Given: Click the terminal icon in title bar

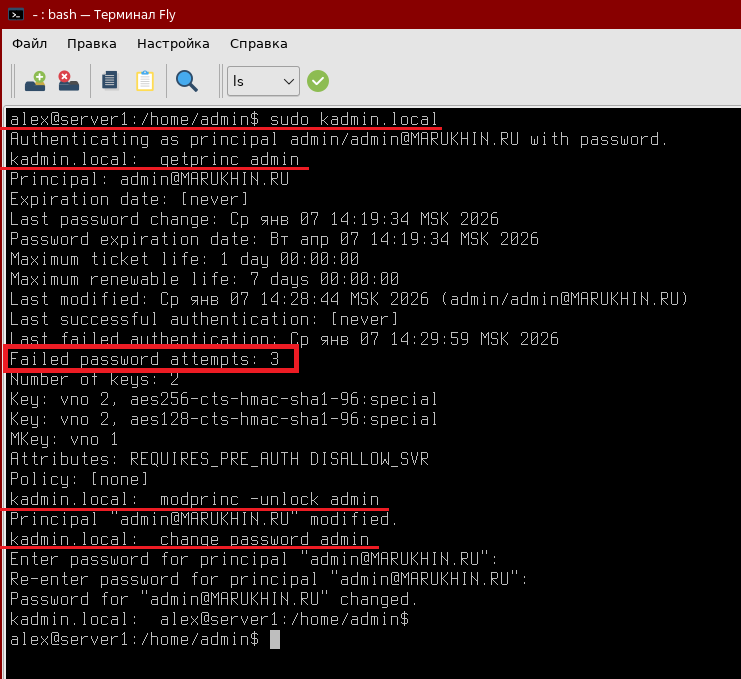Looking at the screenshot, I should click(16, 14).
